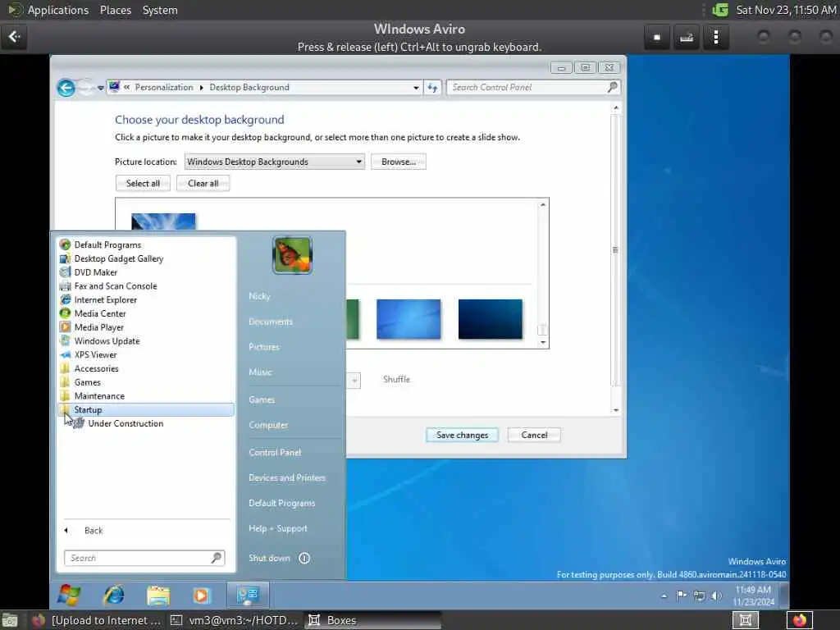This screenshot has height=630, width=840.
Task: Open the Places menu
Action: [x=115, y=10]
